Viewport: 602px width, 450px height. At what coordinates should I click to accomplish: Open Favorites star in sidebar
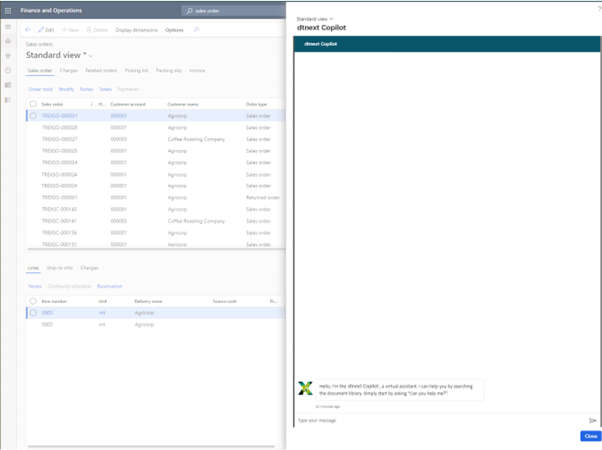click(8, 56)
